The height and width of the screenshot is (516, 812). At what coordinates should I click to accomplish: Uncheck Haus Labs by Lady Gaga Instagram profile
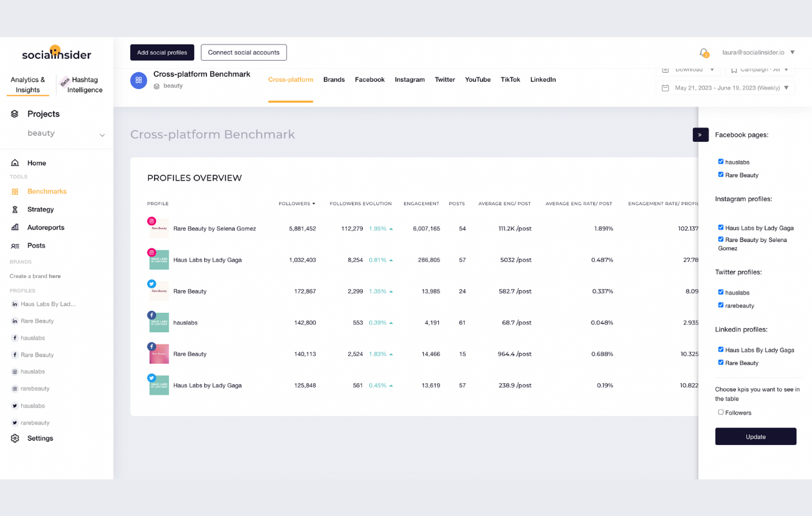[x=720, y=228]
